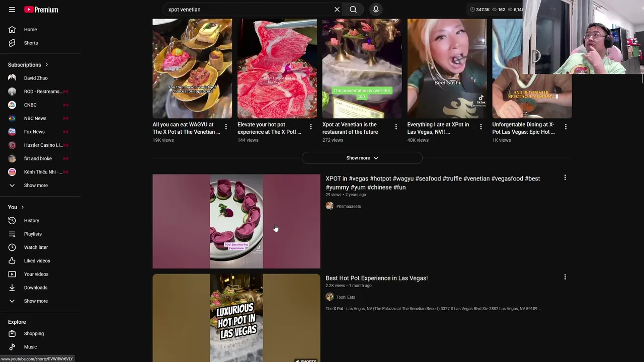
Task: Open the Philmaaaeats channel link
Action: click(x=348, y=206)
